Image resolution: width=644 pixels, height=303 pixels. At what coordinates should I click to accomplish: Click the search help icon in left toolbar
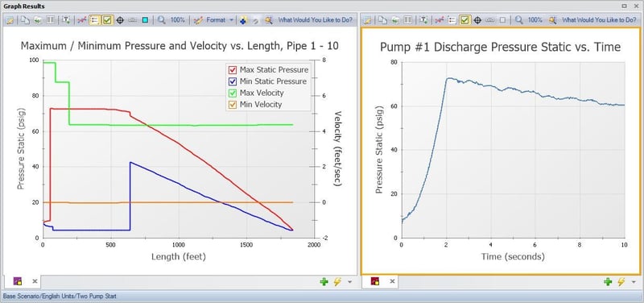pos(269,19)
